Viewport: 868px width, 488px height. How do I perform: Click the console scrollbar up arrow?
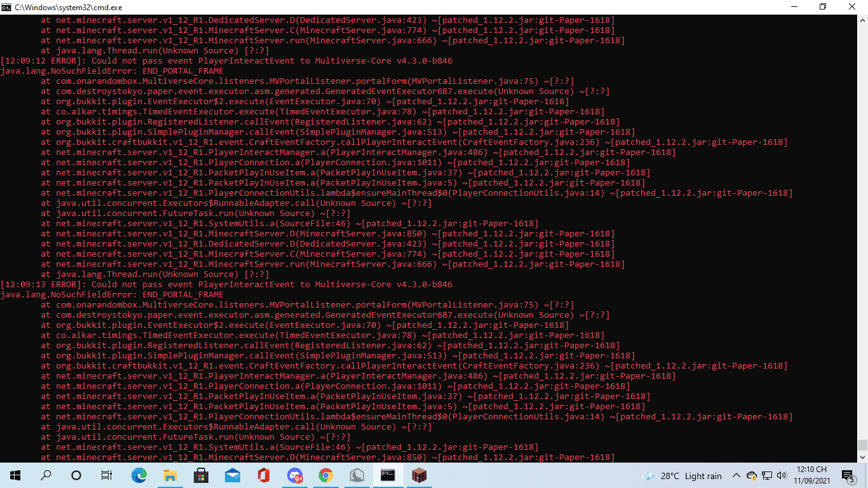(x=862, y=20)
